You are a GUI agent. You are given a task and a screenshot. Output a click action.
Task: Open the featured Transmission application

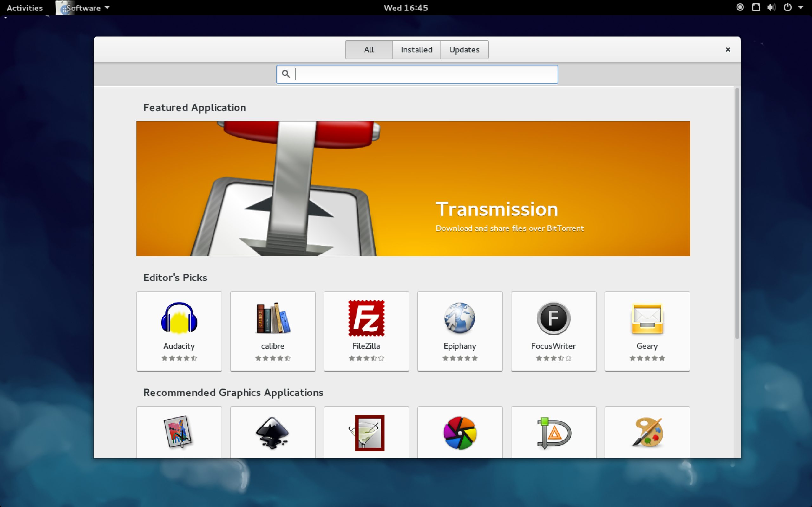(413, 188)
